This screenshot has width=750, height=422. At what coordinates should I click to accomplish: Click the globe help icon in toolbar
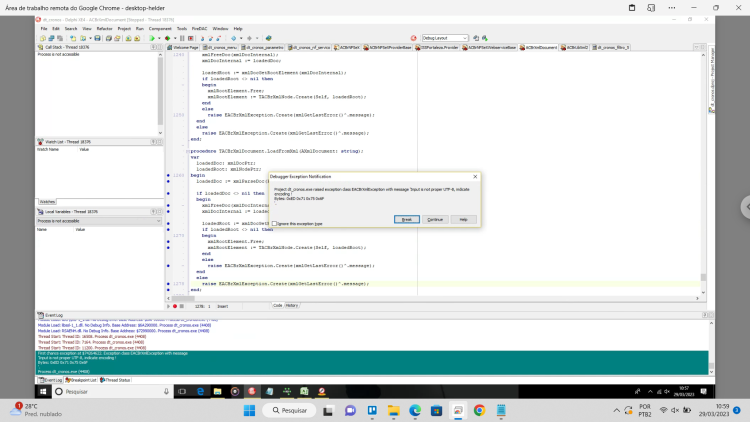pyautogui.click(x=268, y=38)
